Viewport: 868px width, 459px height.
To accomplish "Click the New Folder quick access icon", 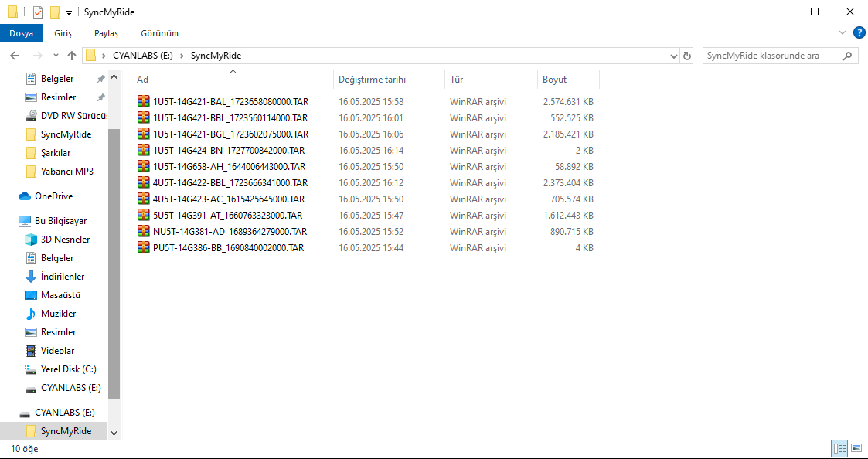I will [55, 12].
